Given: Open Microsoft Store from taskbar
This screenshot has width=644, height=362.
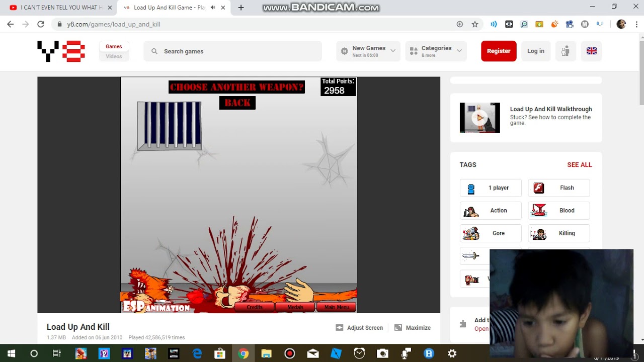Looking at the screenshot, I should 220,353.
